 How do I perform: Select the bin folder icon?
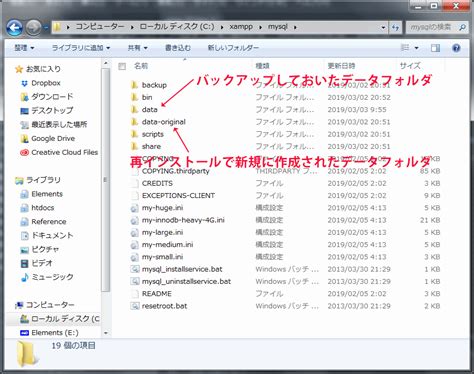tap(134, 97)
